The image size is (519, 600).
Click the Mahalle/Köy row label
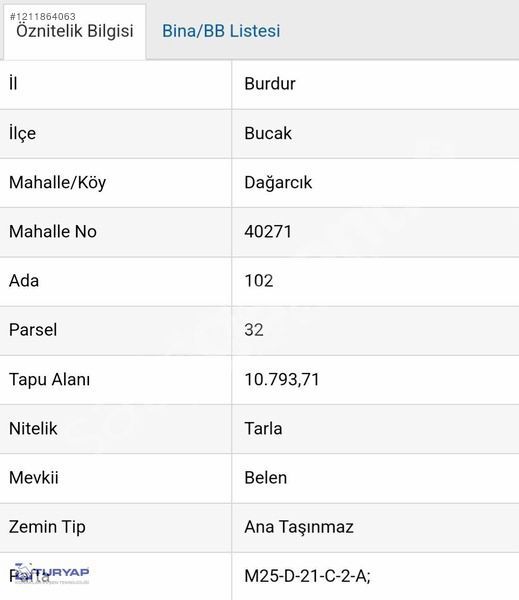pyautogui.click(x=57, y=183)
